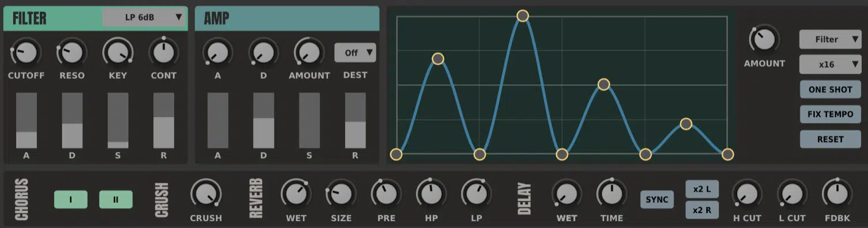Viewport: 868px width, 228px height.
Task: Expand the x16 rate dropdown
Action: pyautogui.click(x=830, y=64)
